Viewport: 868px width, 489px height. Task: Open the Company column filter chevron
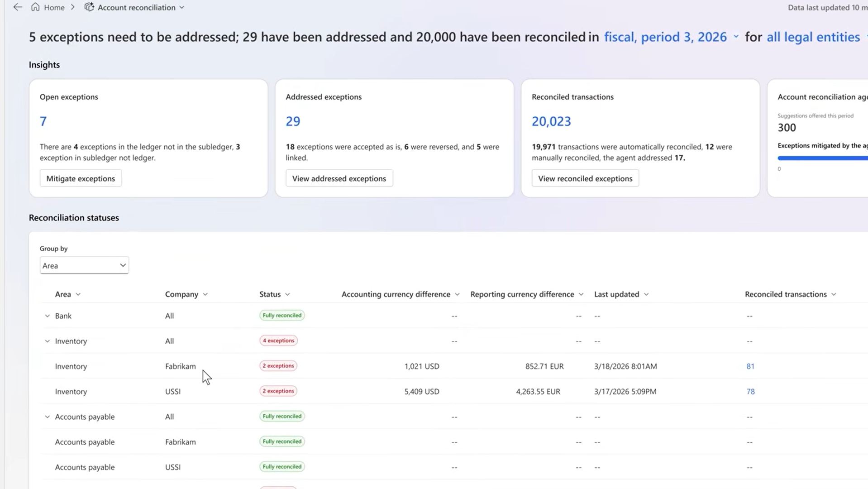pyautogui.click(x=205, y=295)
